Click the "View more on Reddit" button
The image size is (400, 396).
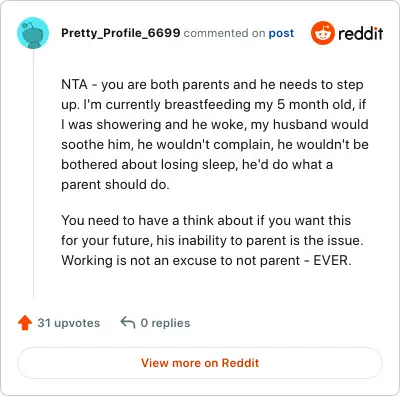click(200, 363)
